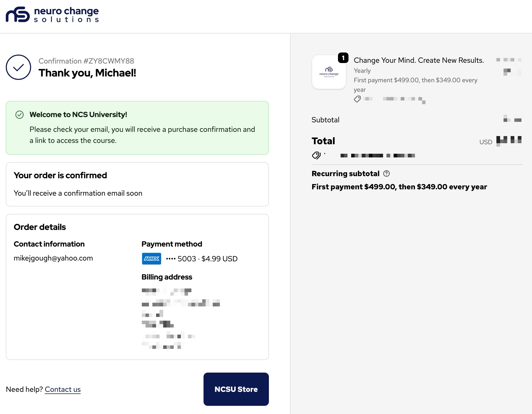The height and width of the screenshot is (414, 532).
Task: Follow the Contact us link
Action: [x=63, y=389]
